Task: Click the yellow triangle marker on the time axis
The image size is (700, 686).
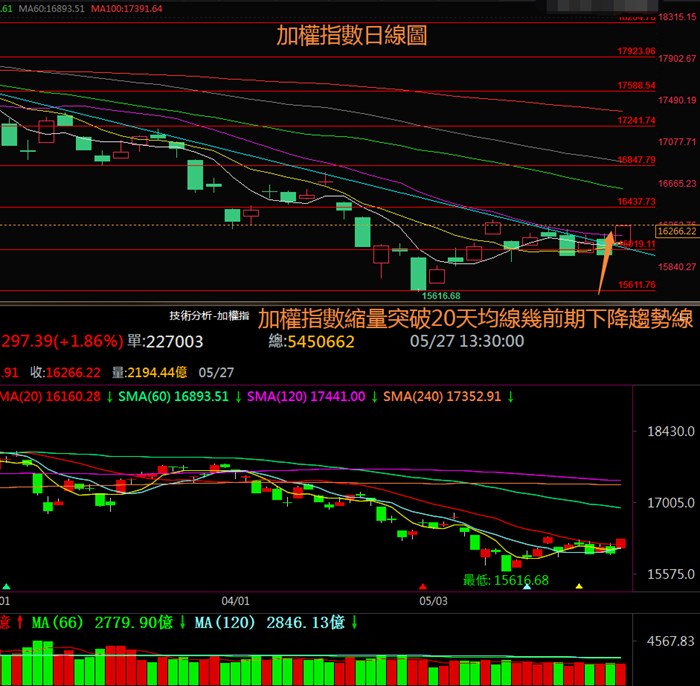Action: pos(578,586)
